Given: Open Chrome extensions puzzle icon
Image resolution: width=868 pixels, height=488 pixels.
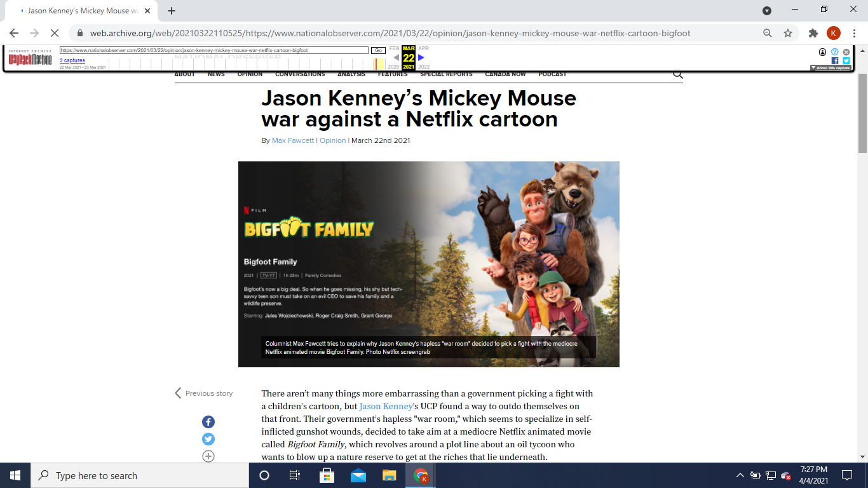Looking at the screenshot, I should click(x=813, y=33).
